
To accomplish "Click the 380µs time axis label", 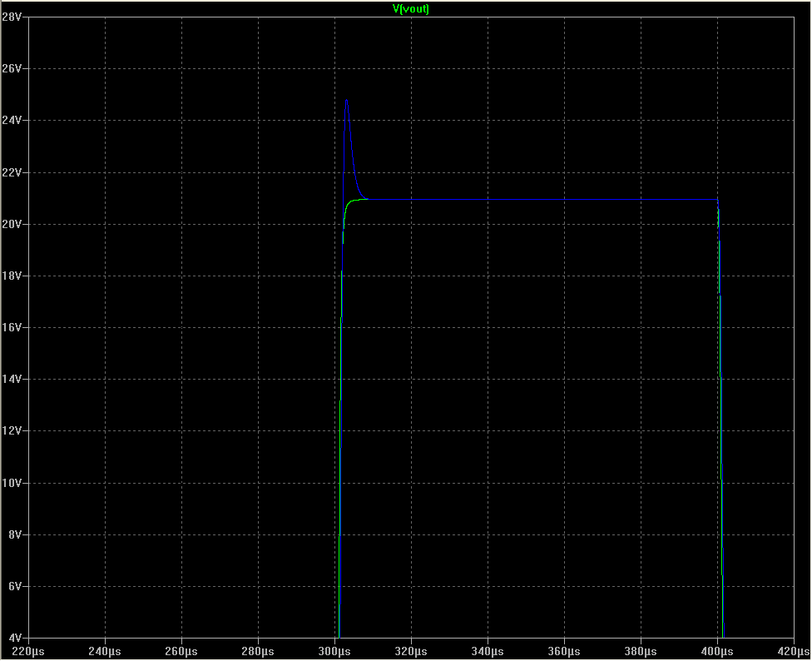I will (x=641, y=652).
